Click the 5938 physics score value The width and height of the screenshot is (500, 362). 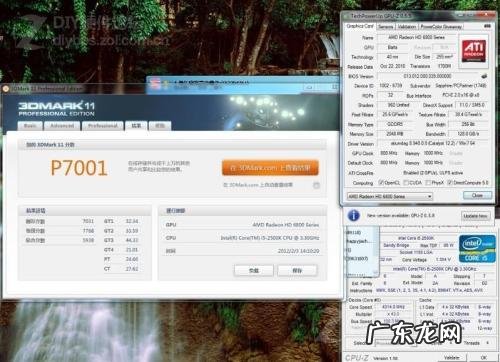(88, 240)
